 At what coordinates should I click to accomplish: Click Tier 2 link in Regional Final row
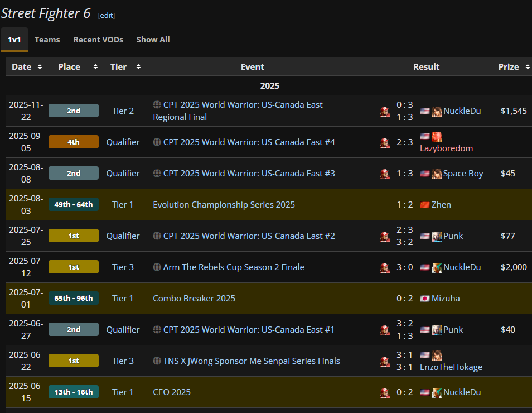point(123,111)
